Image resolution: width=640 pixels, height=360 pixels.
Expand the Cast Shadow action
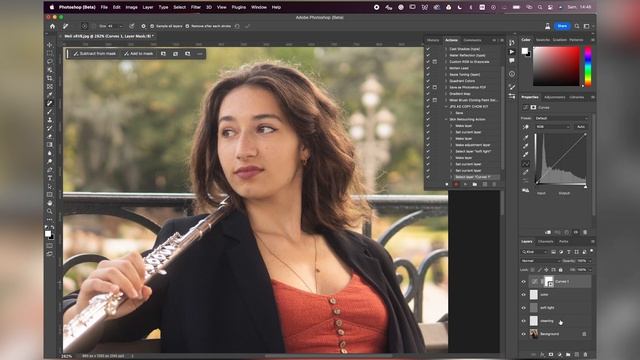(446, 49)
